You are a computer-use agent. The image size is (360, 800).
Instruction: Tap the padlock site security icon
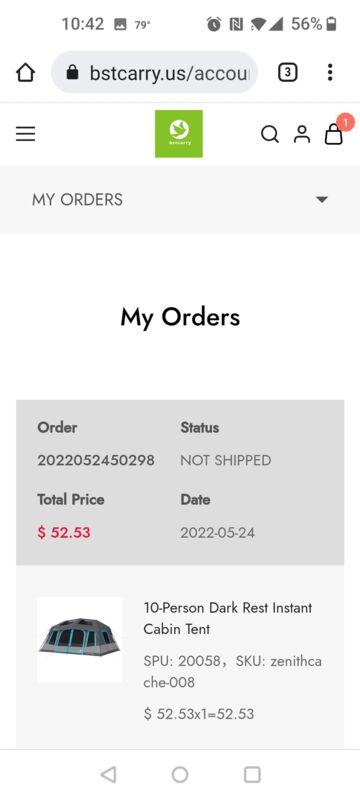click(73, 73)
